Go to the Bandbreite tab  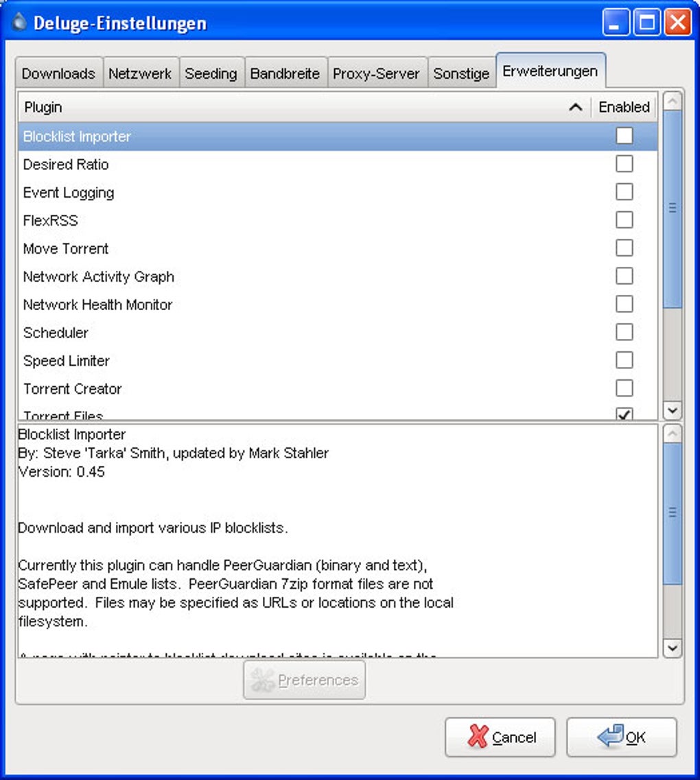[x=285, y=73]
